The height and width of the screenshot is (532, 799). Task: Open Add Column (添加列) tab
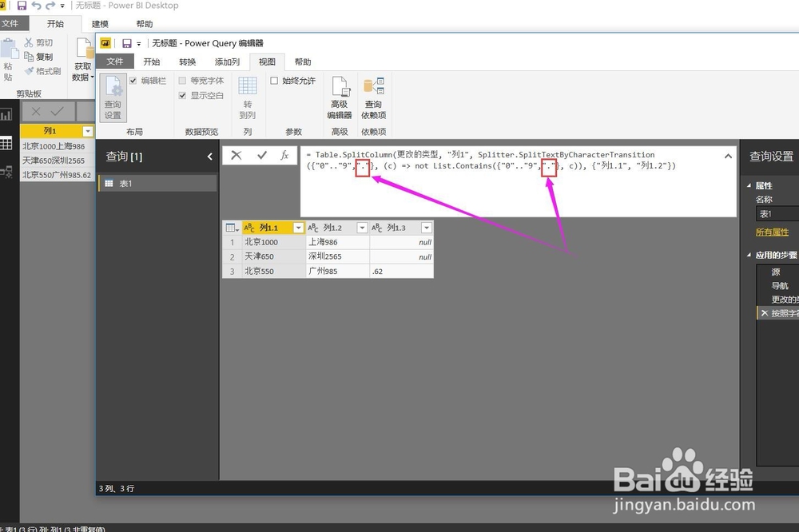click(227, 62)
